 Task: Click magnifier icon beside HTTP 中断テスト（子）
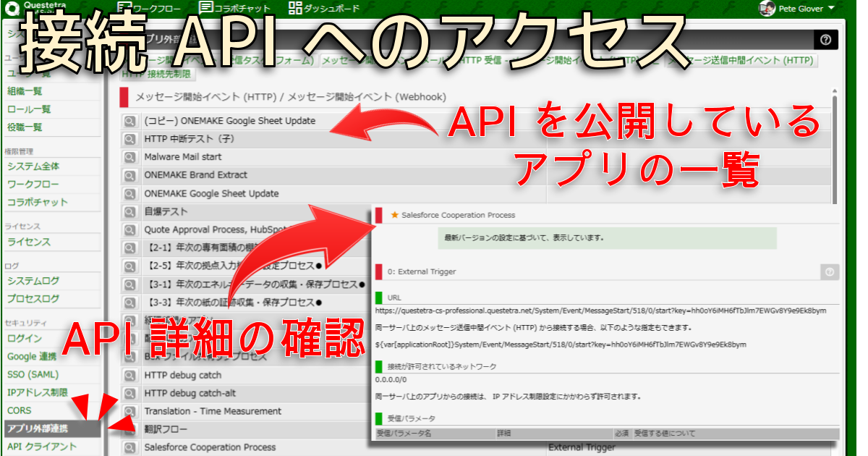tap(130, 139)
